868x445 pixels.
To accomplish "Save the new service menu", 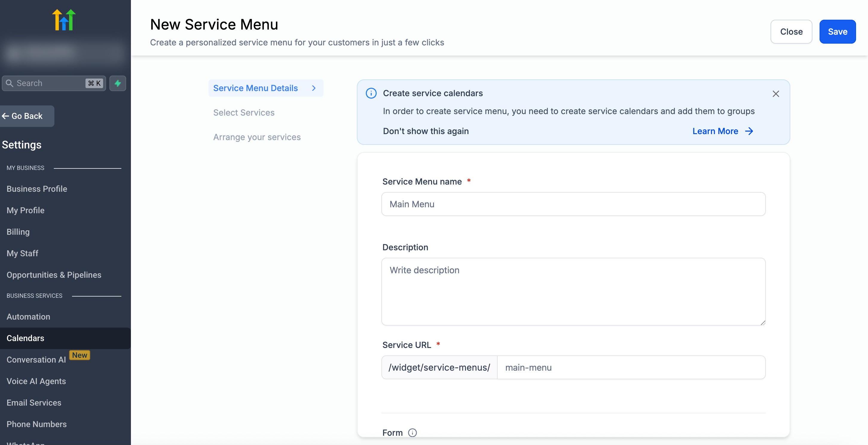I will tap(837, 32).
